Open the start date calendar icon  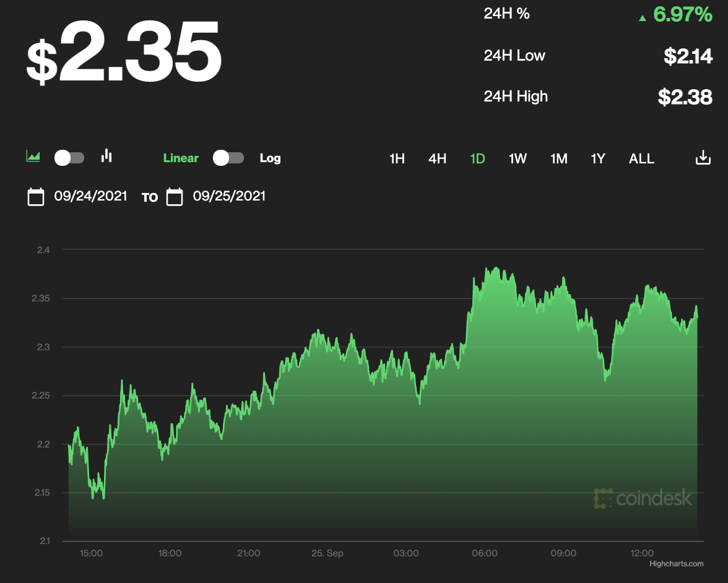36,197
